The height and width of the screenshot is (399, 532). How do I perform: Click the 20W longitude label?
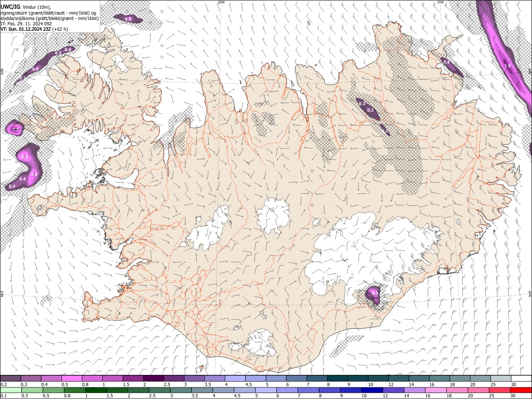pos(221,2)
